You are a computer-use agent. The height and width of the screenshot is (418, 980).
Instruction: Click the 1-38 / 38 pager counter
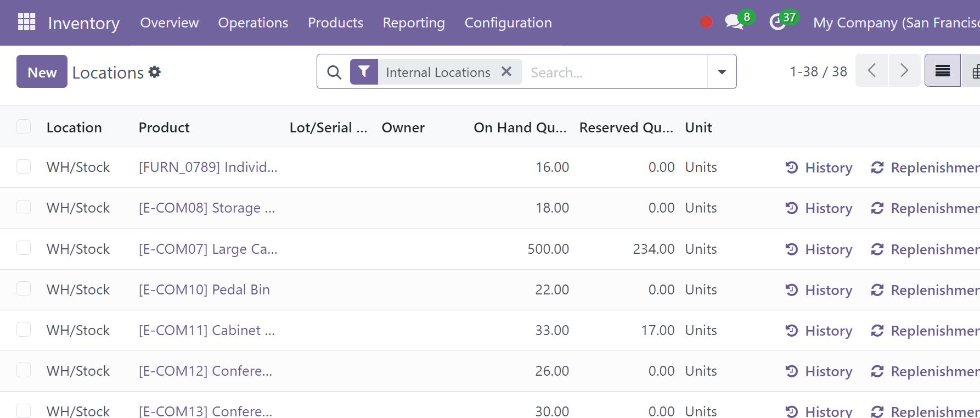[818, 71]
